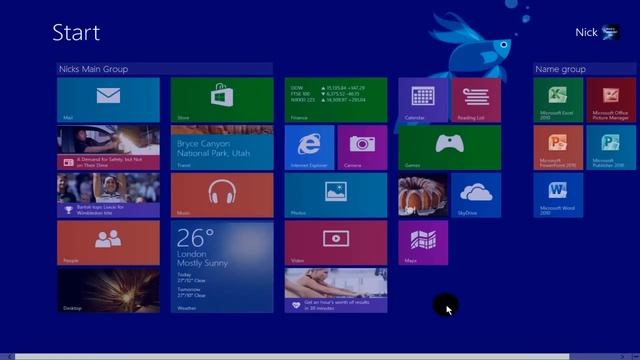Open the News tile about safety
The width and height of the screenshot is (640, 360).
click(108, 147)
